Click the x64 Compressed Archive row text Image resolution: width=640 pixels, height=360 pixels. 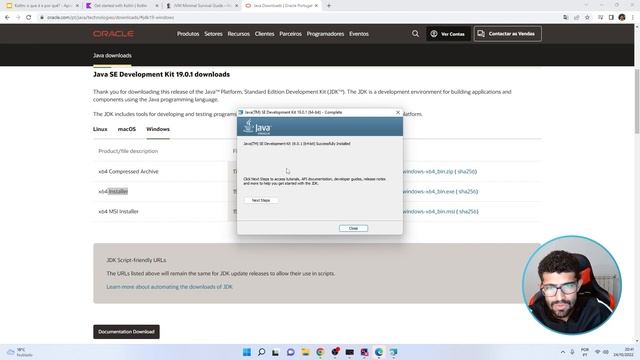[x=128, y=171]
